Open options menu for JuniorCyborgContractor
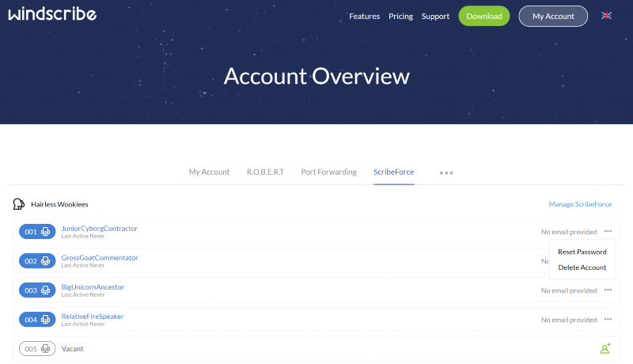The image size is (633, 364). [608, 231]
